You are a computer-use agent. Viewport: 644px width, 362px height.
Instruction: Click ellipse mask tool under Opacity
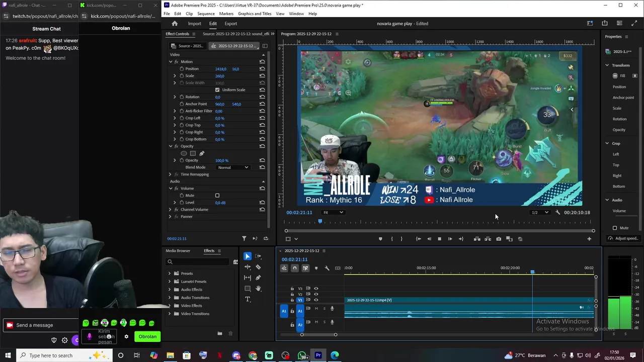point(184,153)
